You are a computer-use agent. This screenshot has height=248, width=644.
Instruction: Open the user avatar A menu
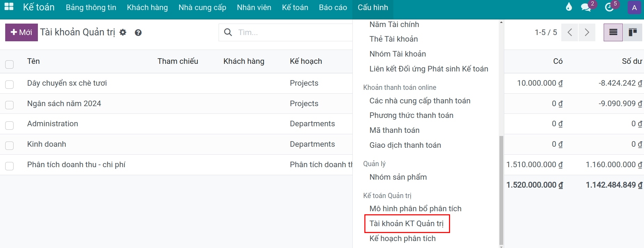[634, 7]
